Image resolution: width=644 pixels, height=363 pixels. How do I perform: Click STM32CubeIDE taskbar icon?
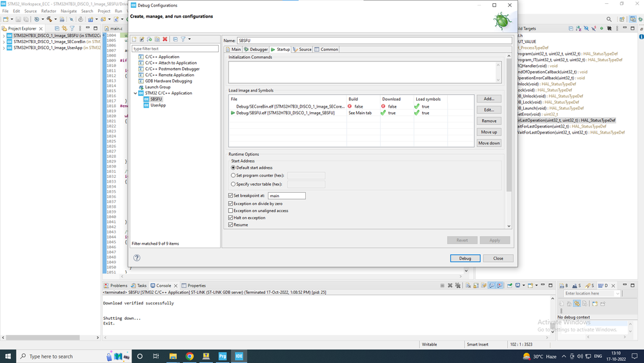pyautogui.click(x=239, y=356)
